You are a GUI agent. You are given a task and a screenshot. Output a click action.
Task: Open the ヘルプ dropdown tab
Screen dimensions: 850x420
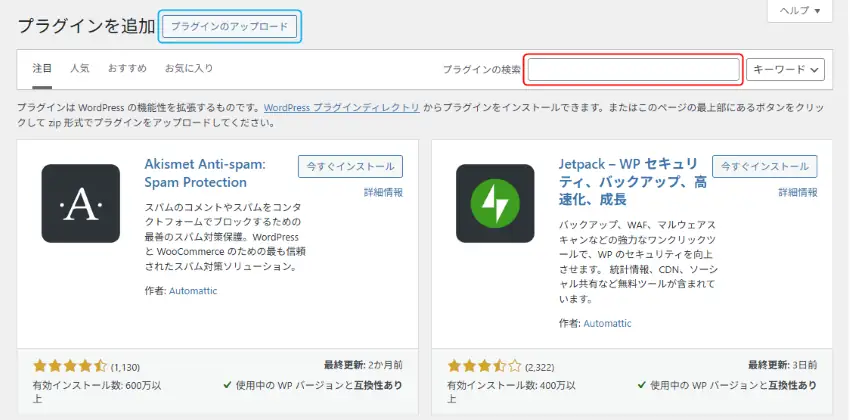pos(800,11)
